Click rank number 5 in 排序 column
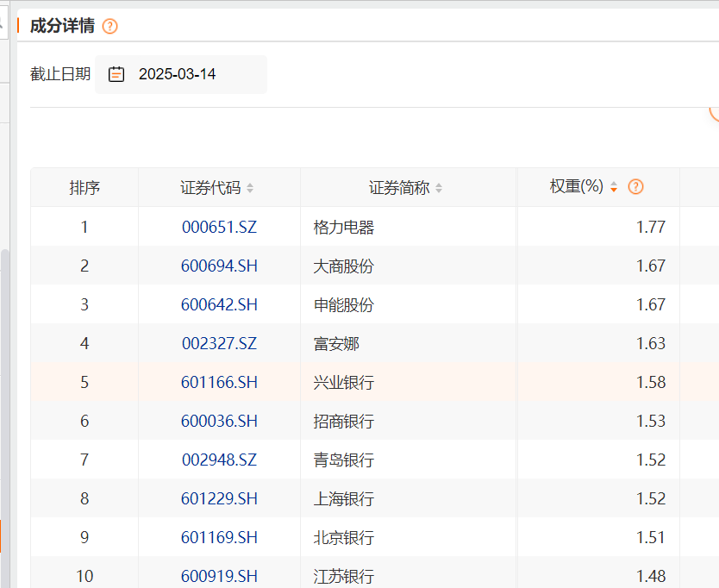This screenshot has height=588, width=719. pos(84,382)
